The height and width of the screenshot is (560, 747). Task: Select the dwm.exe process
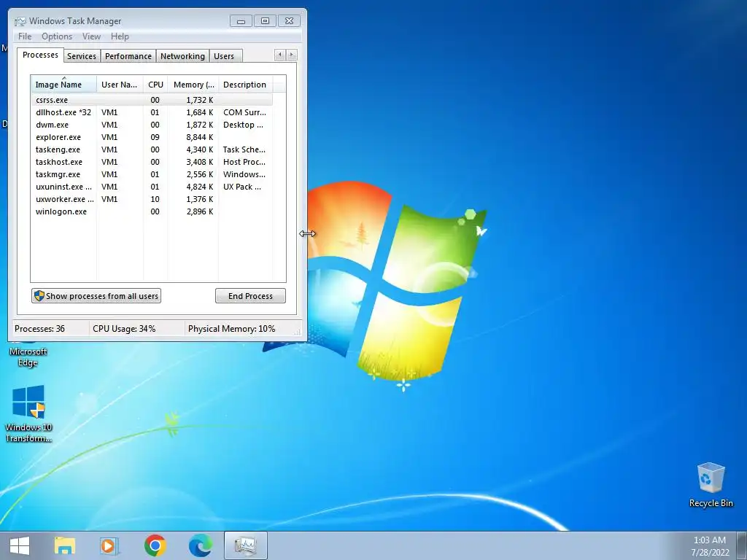[152, 125]
